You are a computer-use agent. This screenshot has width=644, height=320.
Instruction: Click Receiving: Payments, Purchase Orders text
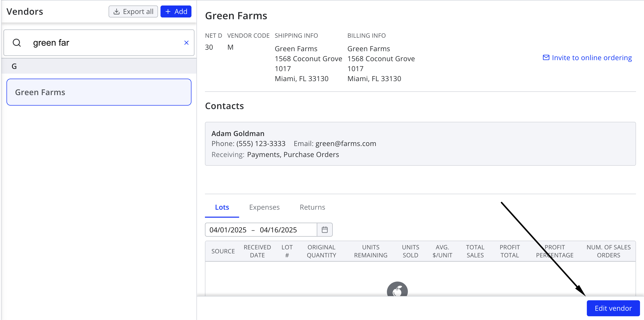point(275,155)
